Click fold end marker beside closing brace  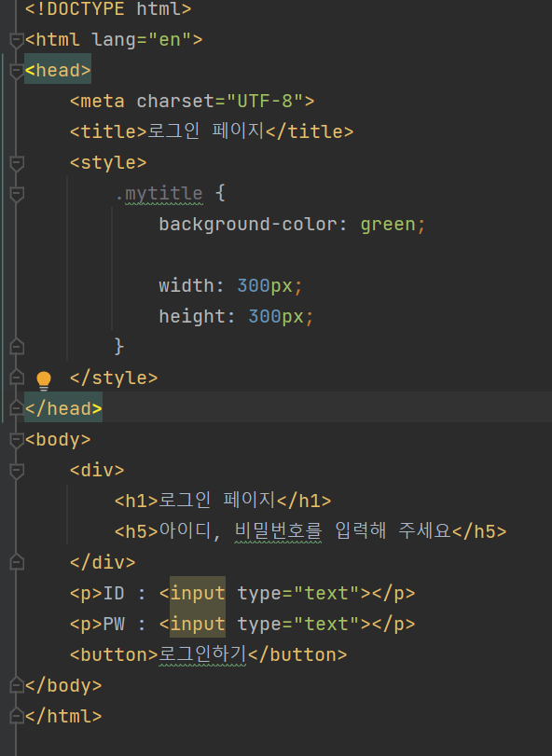pyautogui.click(x=17, y=347)
